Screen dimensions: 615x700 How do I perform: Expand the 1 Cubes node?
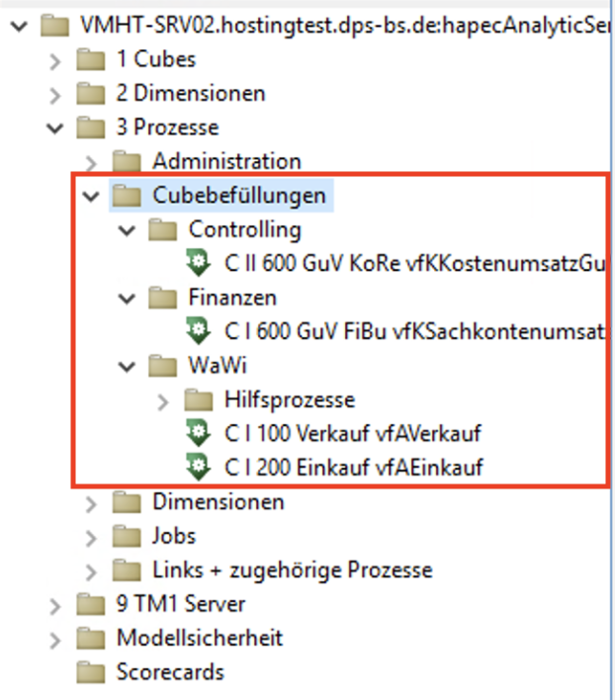(55, 60)
